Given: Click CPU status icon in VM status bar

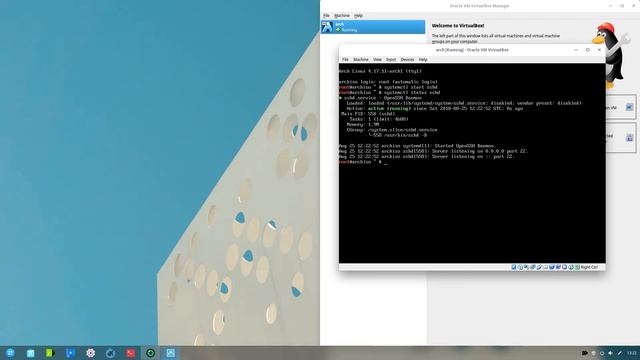Looking at the screenshot, I should (x=564, y=267).
